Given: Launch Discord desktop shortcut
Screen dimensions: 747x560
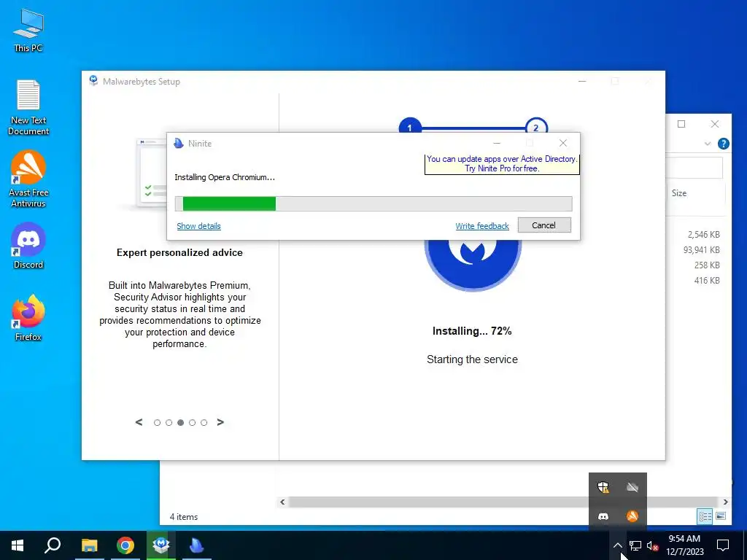Looking at the screenshot, I should [28, 246].
